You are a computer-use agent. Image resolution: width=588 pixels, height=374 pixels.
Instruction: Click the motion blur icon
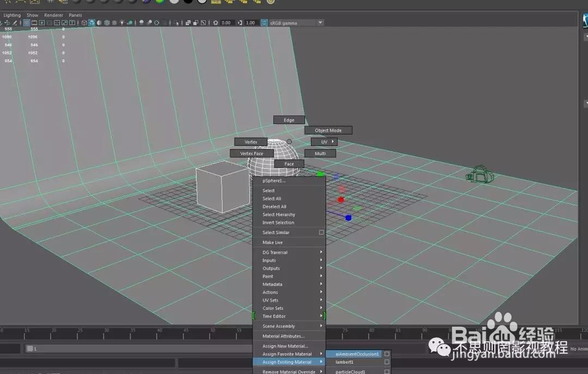149,23
